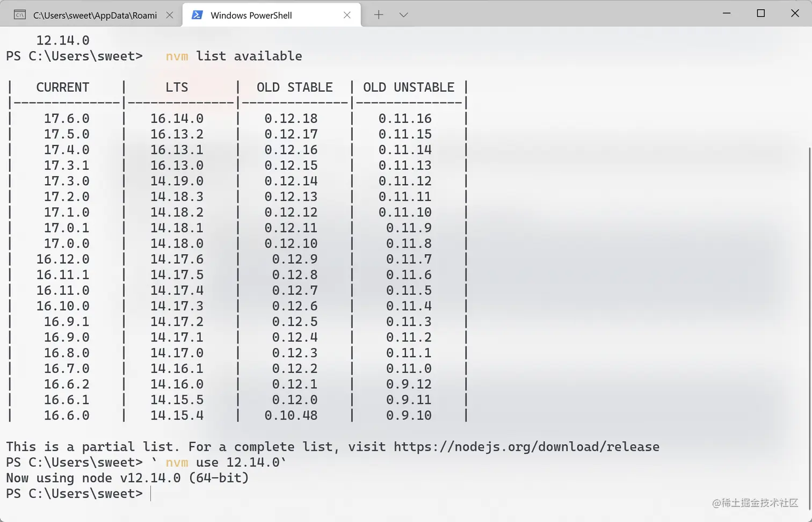Click version 16.12.0 in CURRENT column
Image resolution: width=812 pixels, height=522 pixels.
click(x=63, y=259)
